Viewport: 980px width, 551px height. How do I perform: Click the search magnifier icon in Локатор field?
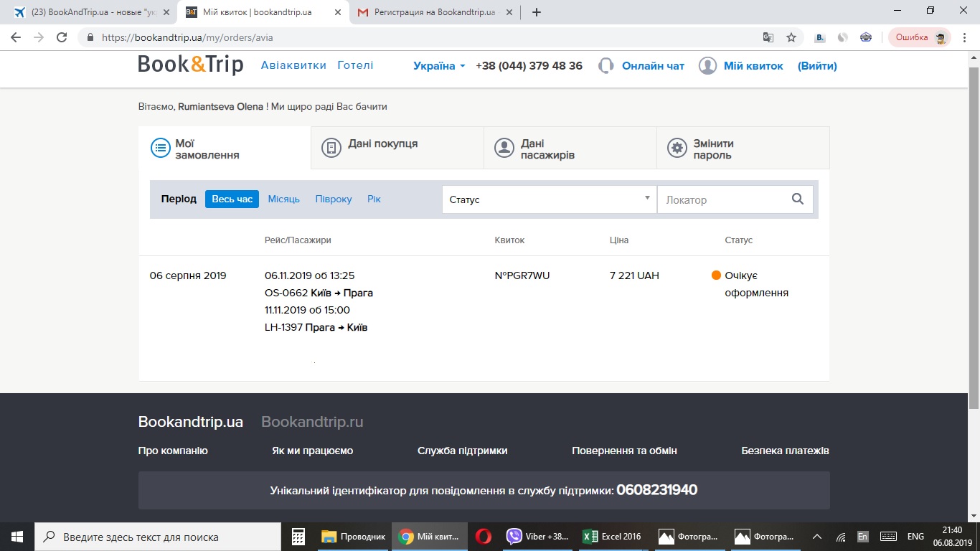pyautogui.click(x=797, y=199)
